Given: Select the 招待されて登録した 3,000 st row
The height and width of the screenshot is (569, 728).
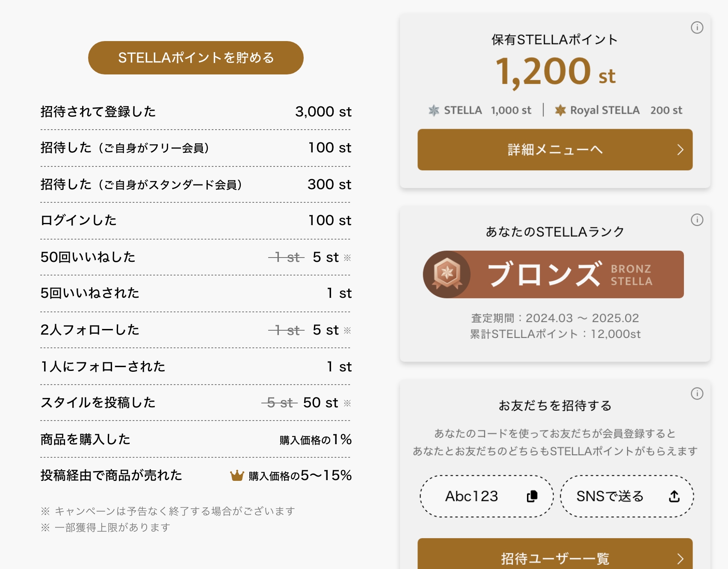Looking at the screenshot, I should click(x=195, y=112).
